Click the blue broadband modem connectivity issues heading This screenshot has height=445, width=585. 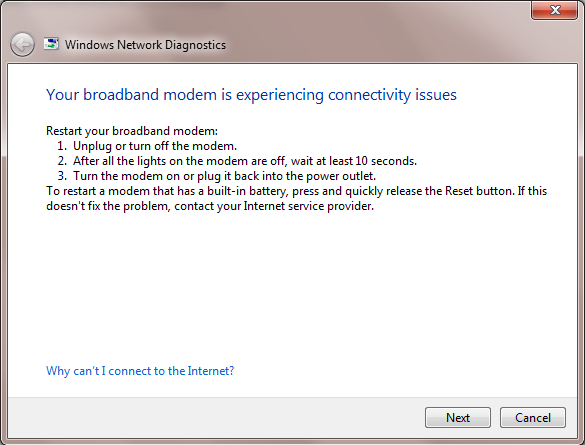pos(251,95)
